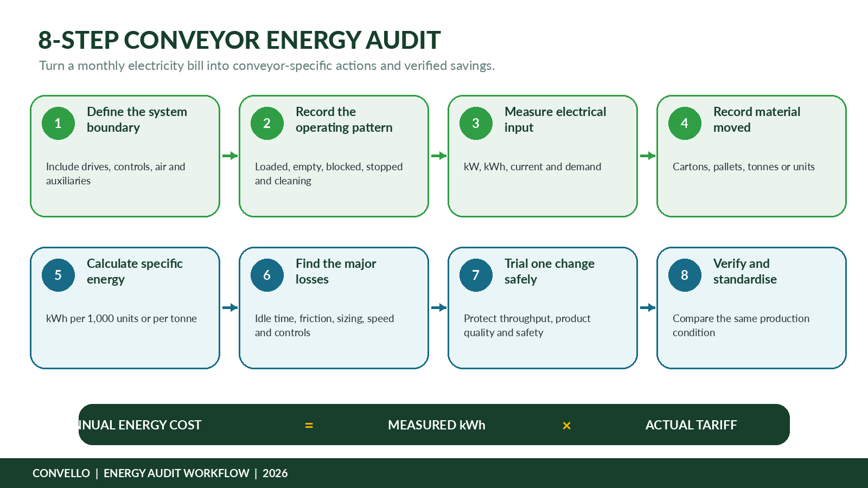Screen dimensions: 868x488
Task: Select "MEASURED kWh" in the formula bar
Action: [437, 425]
